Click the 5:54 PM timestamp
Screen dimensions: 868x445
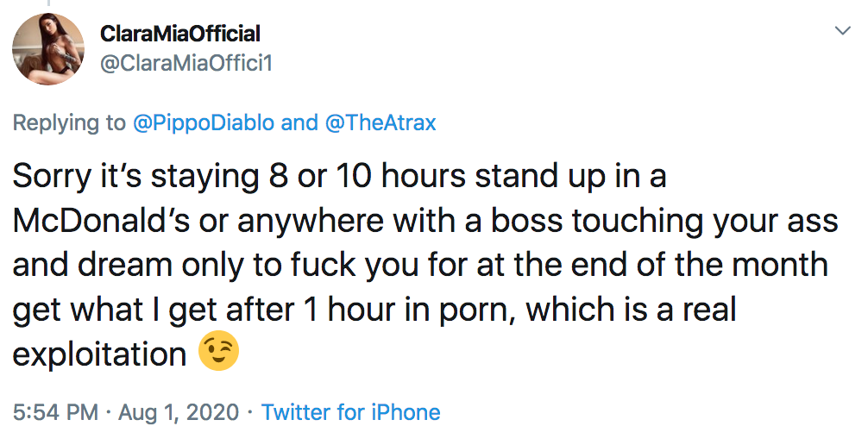(x=55, y=412)
